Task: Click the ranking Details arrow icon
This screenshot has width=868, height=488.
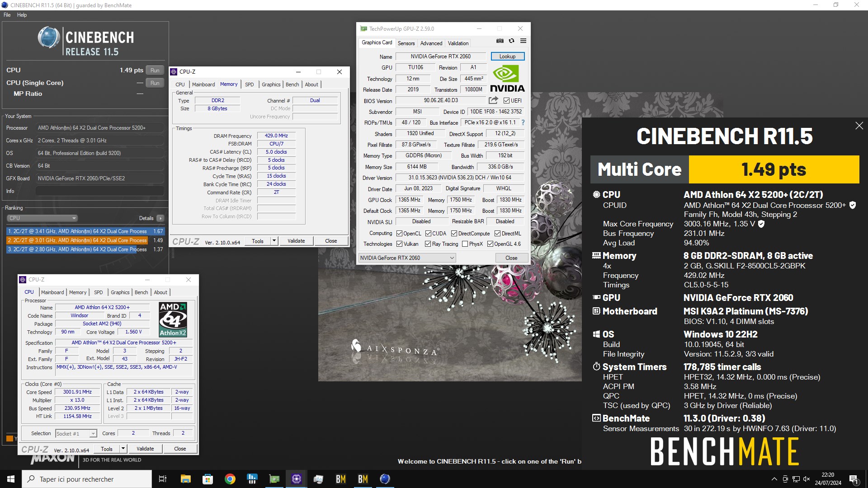Action: (x=160, y=218)
